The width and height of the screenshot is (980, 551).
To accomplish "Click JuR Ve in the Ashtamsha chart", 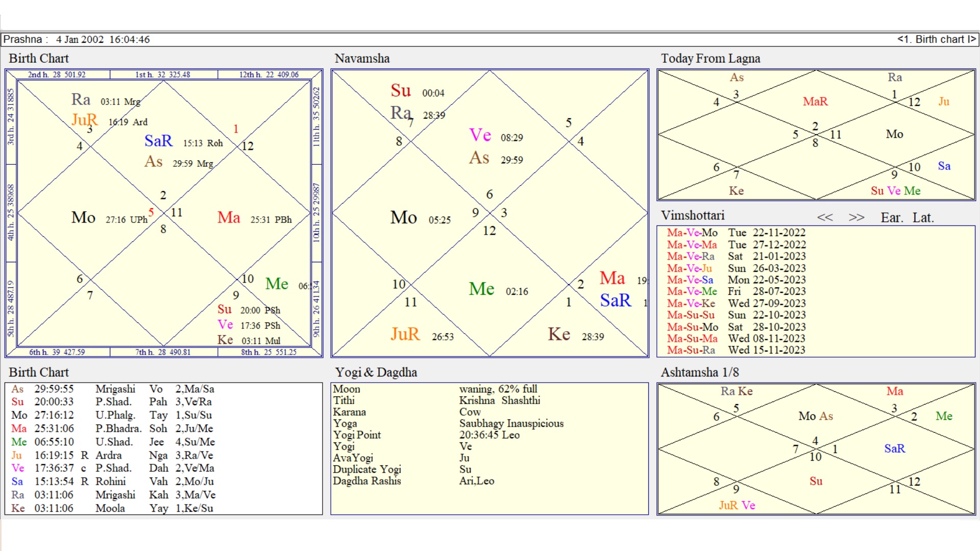I will pos(737,506).
